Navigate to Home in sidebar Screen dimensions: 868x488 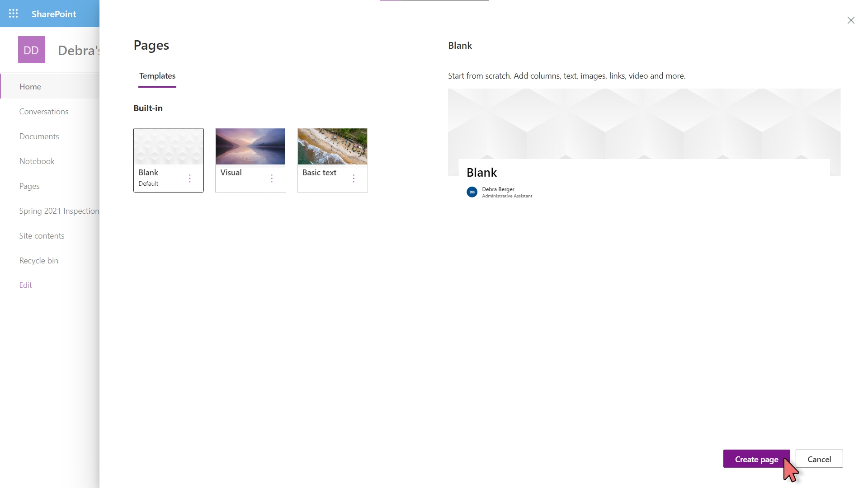pos(30,86)
